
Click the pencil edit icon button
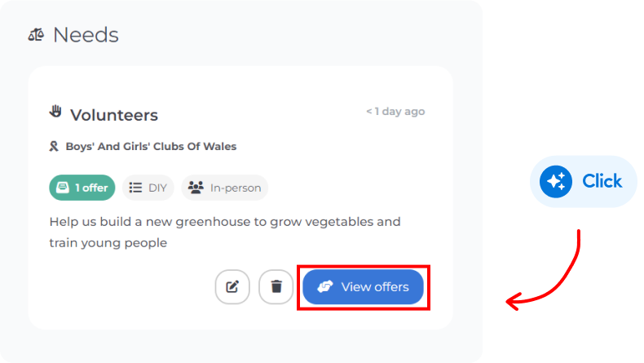[232, 286]
